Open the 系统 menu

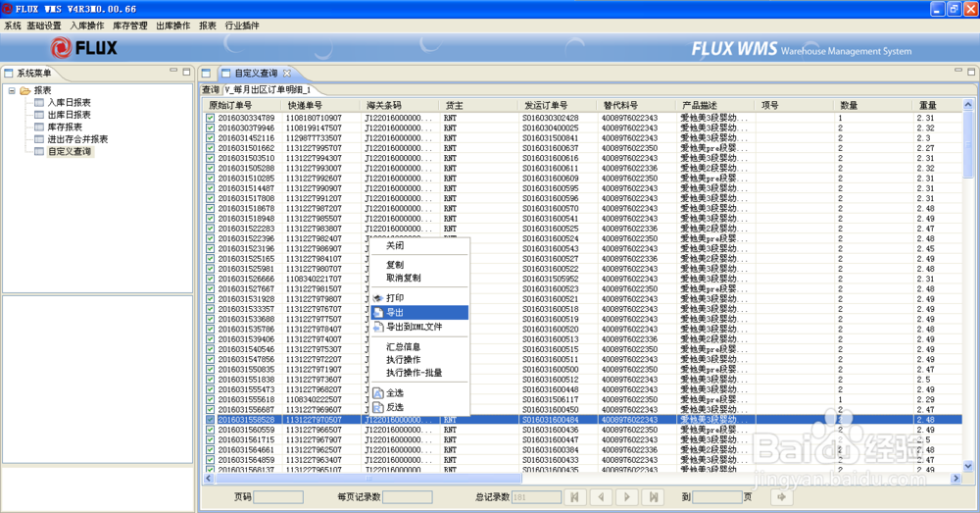13,26
